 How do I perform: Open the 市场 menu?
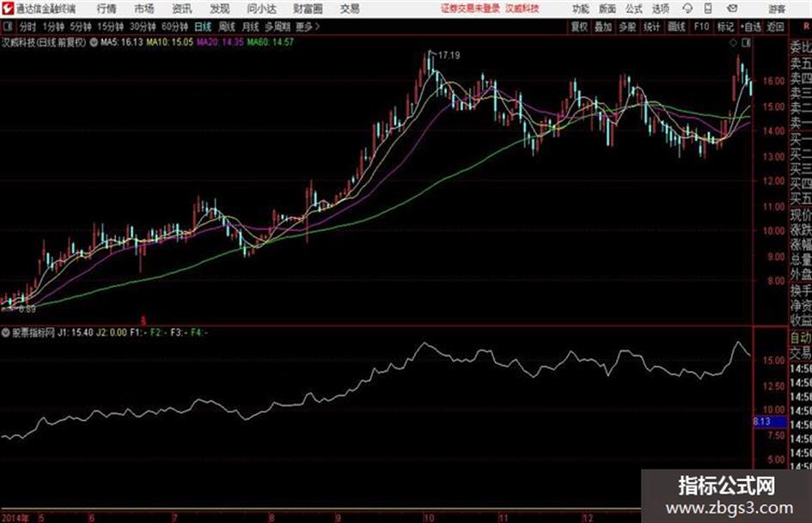point(144,9)
